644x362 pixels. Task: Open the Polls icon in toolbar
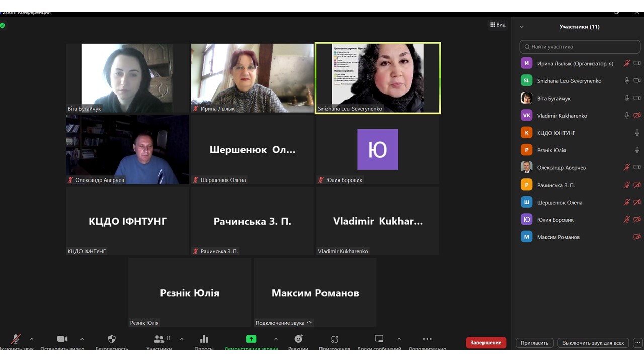point(204,339)
